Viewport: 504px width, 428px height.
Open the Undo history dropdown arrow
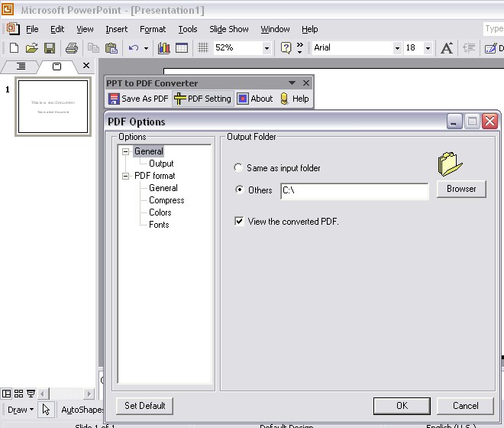coord(146,48)
